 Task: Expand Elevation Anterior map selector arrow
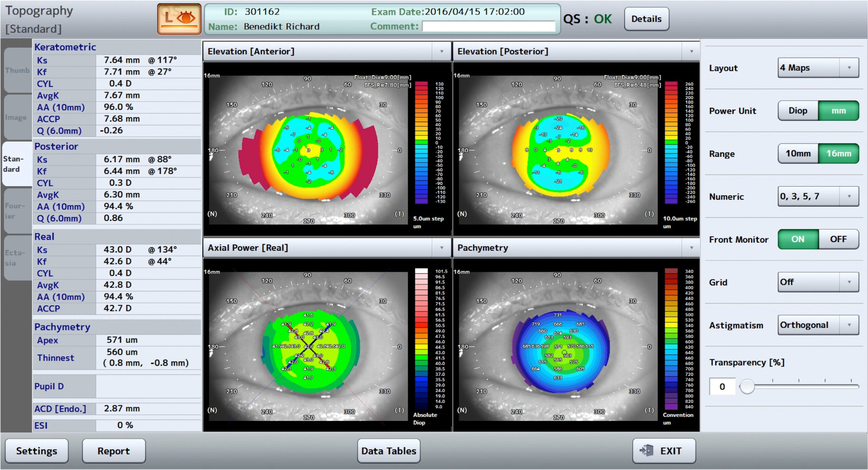[x=441, y=52]
